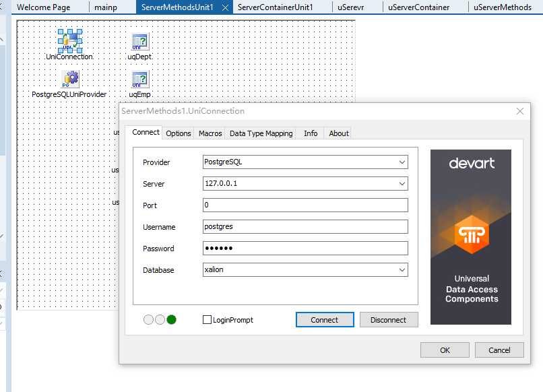Switch to the uServerMethods editor tab
The image size is (543, 392).
tap(503, 7)
